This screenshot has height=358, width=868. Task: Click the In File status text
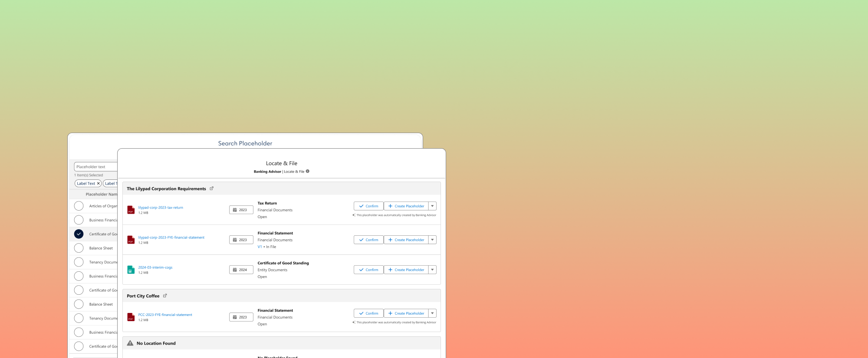(271, 247)
